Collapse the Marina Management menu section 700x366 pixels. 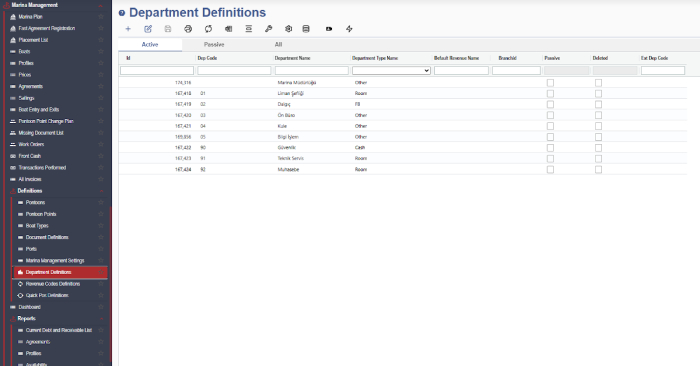pos(101,5)
